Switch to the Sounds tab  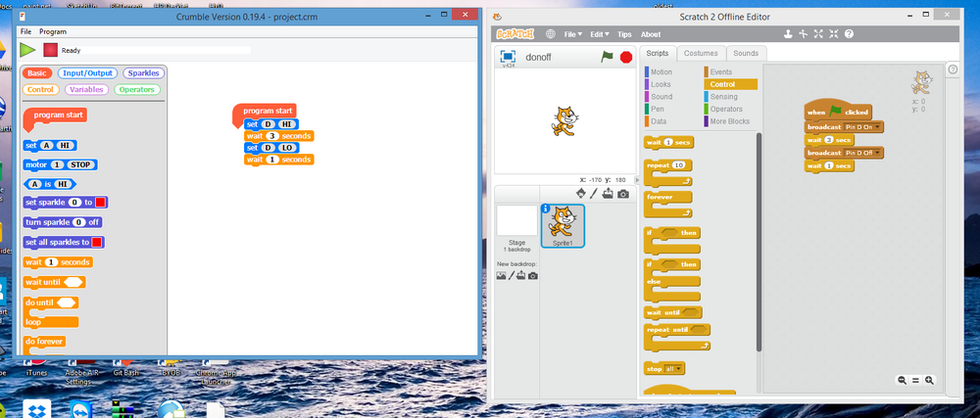click(x=746, y=54)
